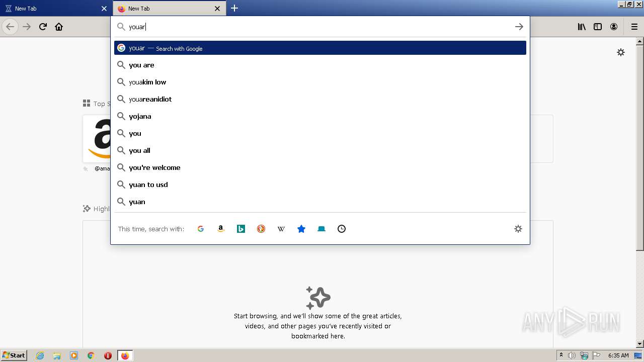Launch Internet Explorer from taskbar

coord(40,355)
